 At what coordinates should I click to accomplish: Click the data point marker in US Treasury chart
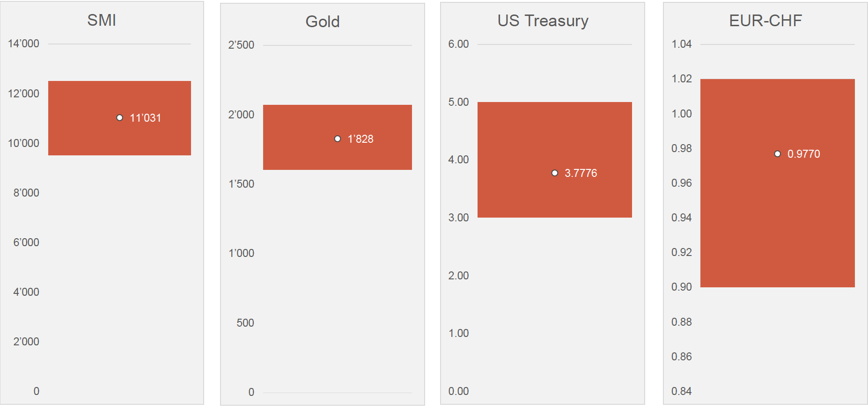(x=555, y=173)
